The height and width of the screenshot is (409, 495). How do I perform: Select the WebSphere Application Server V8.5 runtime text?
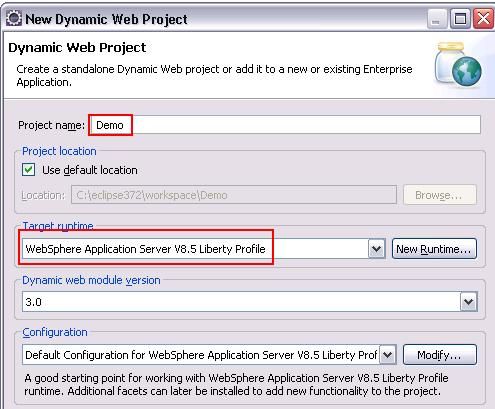145,249
